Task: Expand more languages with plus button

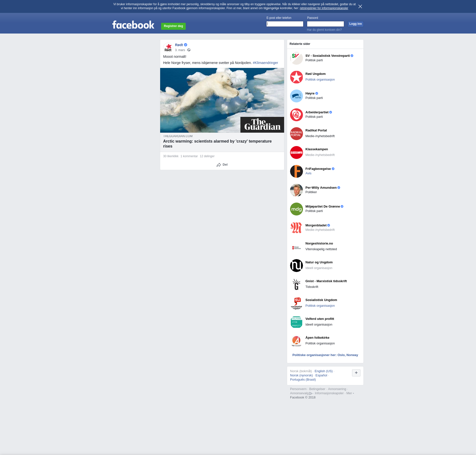Action: [x=356, y=373]
